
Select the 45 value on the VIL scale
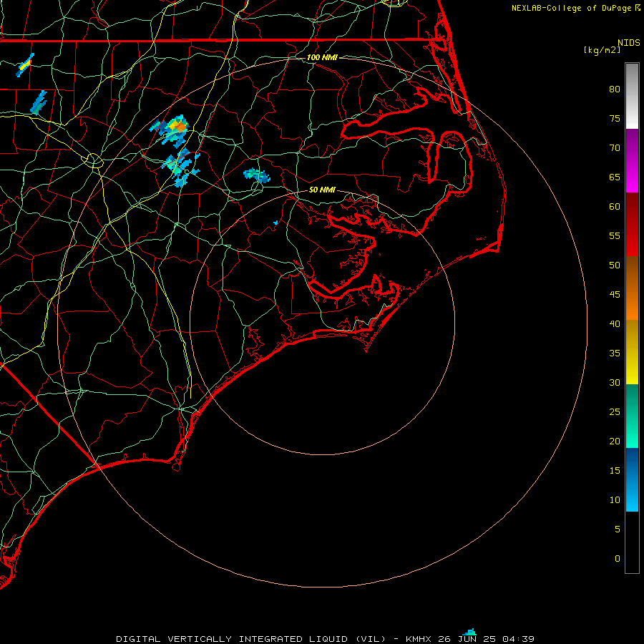coord(615,295)
